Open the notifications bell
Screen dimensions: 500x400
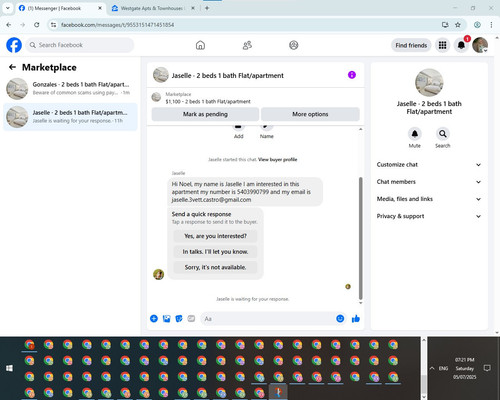click(x=461, y=45)
